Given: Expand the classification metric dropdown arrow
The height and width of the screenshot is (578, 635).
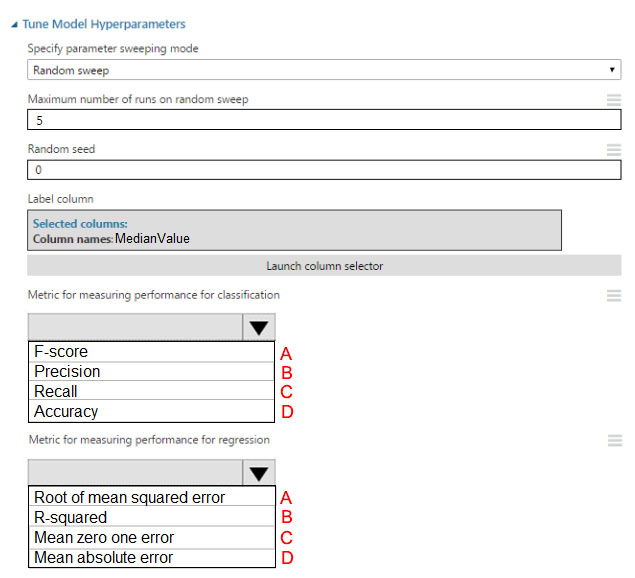Looking at the screenshot, I should pos(259,327).
